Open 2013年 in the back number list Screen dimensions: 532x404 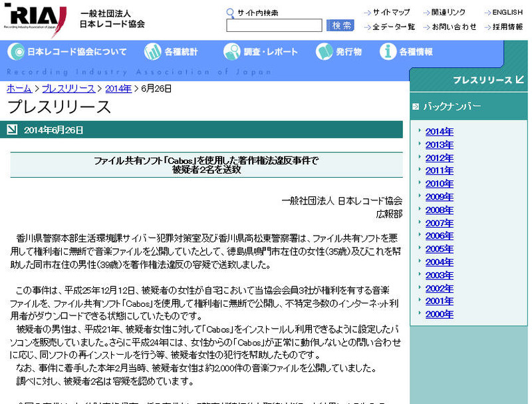[x=440, y=144]
